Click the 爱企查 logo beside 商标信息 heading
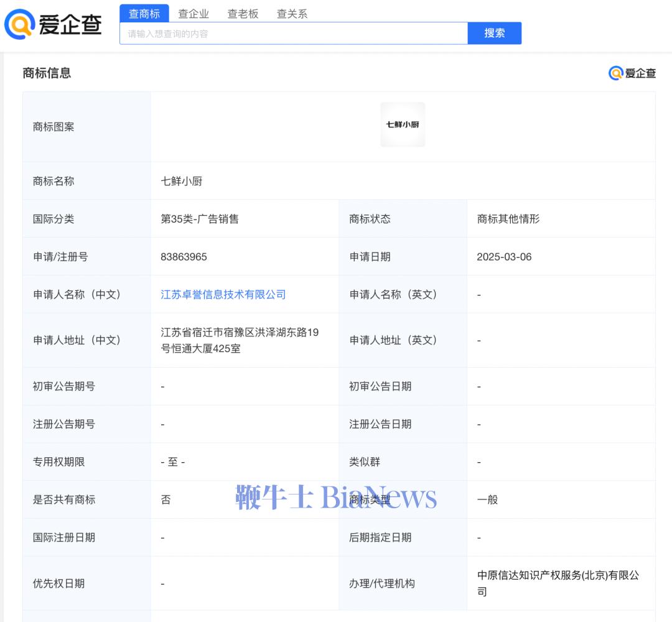This screenshot has height=622, width=672. pyautogui.click(x=632, y=73)
